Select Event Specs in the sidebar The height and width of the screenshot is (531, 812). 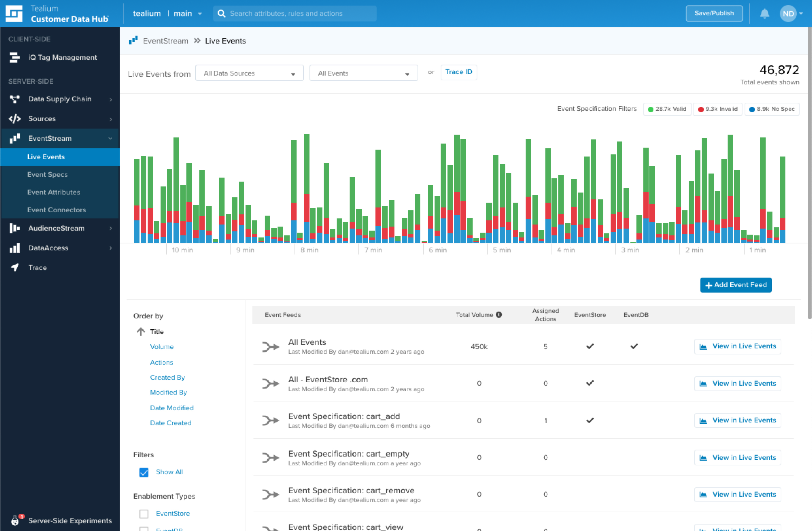pyautogui.click(x=47, y=174)
